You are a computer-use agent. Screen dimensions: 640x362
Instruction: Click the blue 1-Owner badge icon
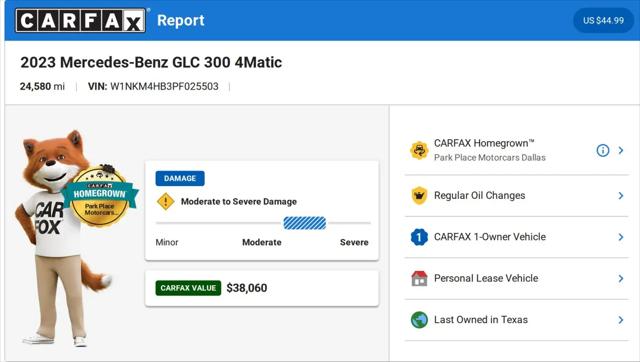419,237
